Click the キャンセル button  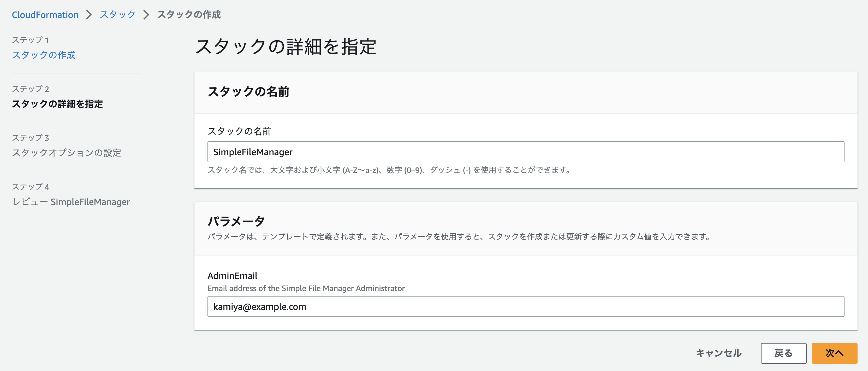pos(719,353)
